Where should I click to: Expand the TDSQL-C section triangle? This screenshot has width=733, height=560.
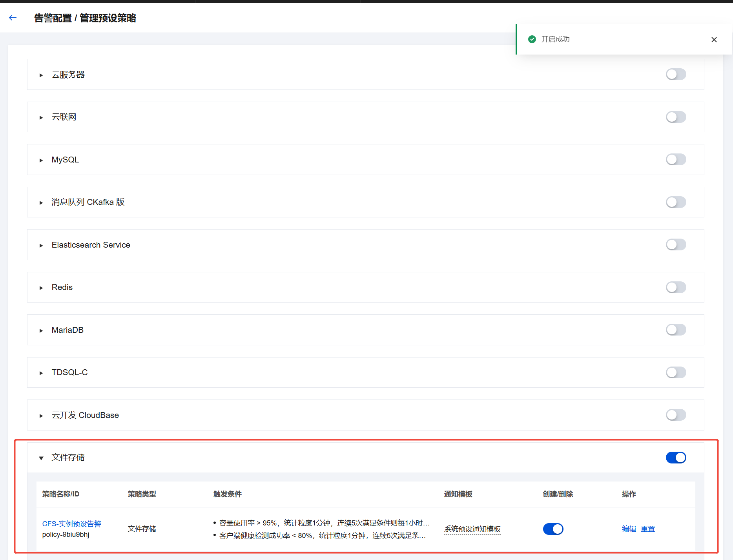41,373
